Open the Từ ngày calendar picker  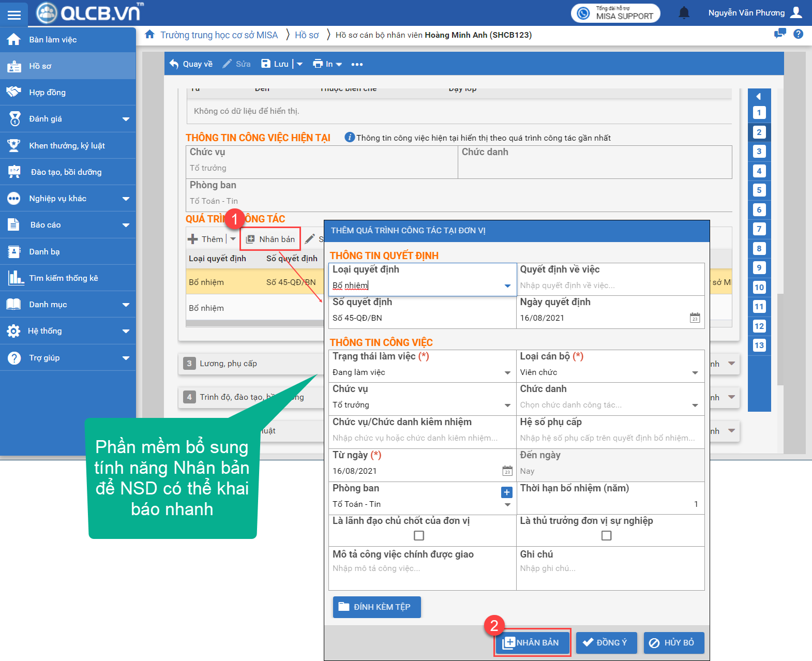pyautogui.click(x=507, y=471)
